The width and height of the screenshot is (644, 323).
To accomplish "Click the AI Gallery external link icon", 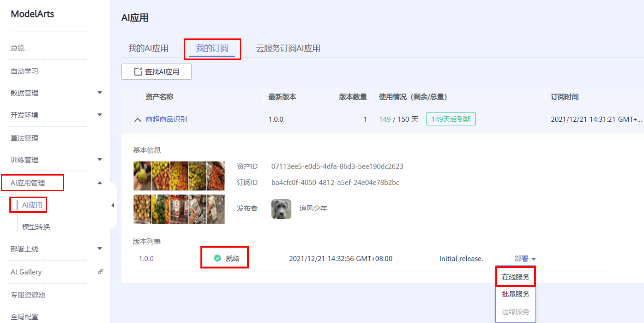I will tap(100, 272).
